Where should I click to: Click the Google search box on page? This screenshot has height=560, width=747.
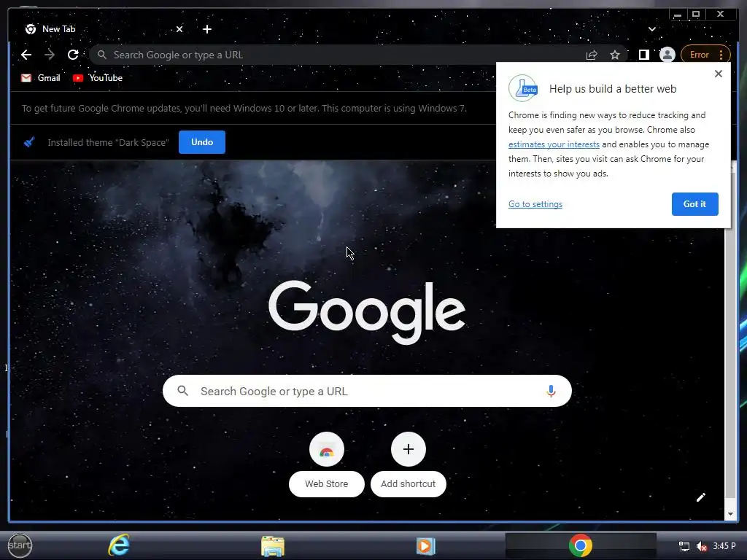[x=367, y=391]
